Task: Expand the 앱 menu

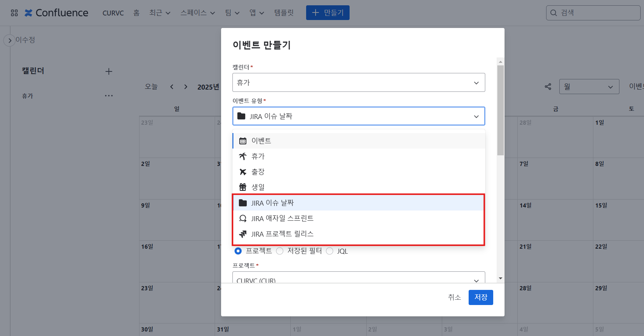Action: click(x=257, y=13)
